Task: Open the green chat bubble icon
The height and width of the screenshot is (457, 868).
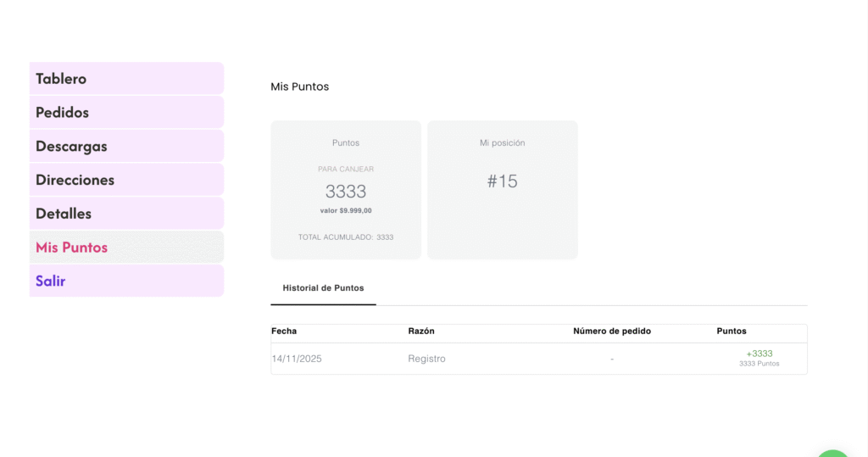Action: point(834,453)
